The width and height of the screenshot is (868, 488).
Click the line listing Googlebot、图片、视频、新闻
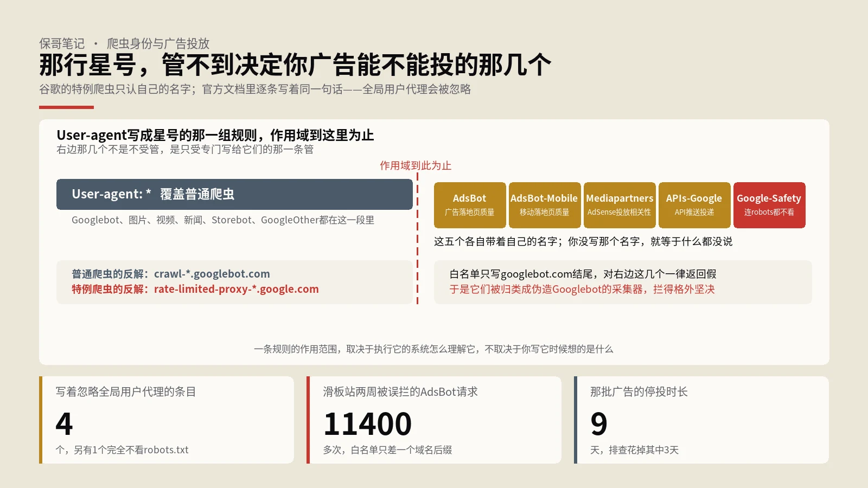223,220
